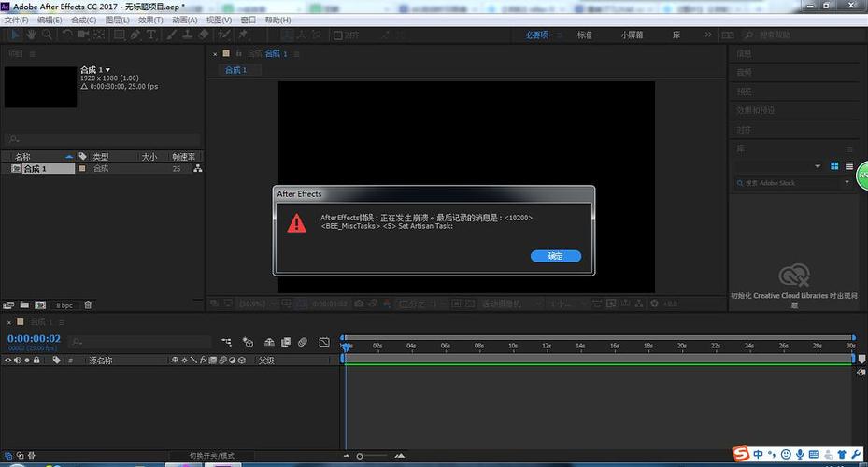Click the timeline zoom slider at bottom
868x467 pixels.
[360, 456]
